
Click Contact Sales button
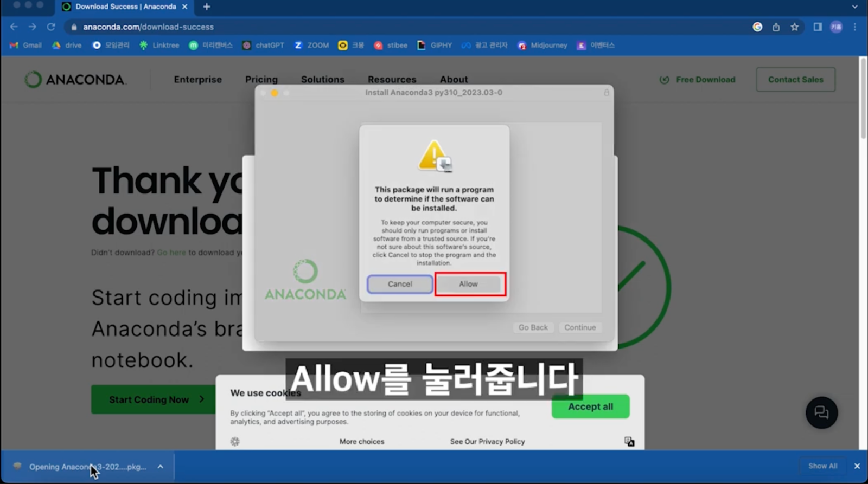click(x=795, y=80)
